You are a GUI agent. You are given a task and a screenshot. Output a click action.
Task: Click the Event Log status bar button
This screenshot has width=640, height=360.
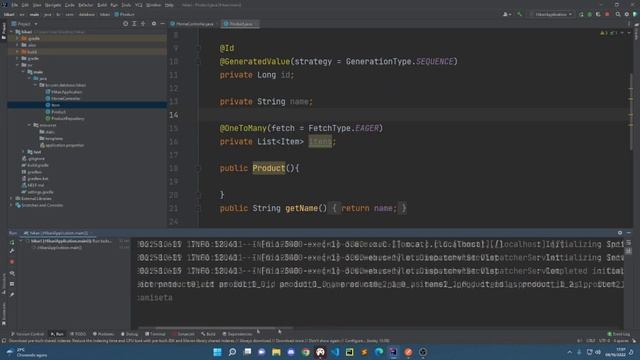pos(619,334)
